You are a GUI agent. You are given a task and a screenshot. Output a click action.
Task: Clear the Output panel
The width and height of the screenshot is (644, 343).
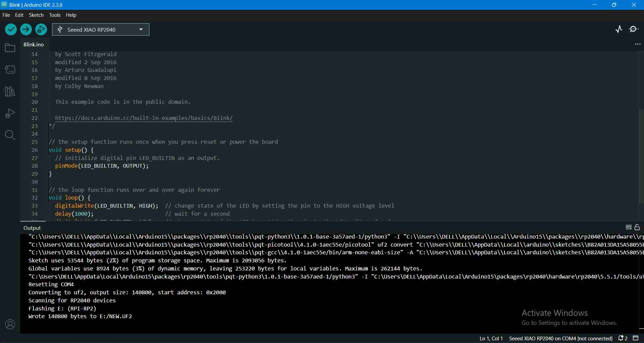(629, 227)
